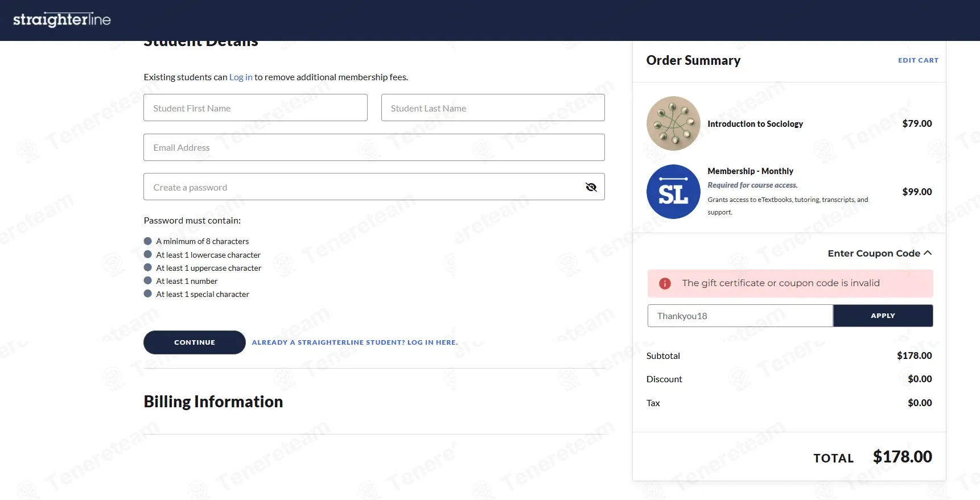Click the red error info icon
The image size is (980, 500).
pos(665,283)
